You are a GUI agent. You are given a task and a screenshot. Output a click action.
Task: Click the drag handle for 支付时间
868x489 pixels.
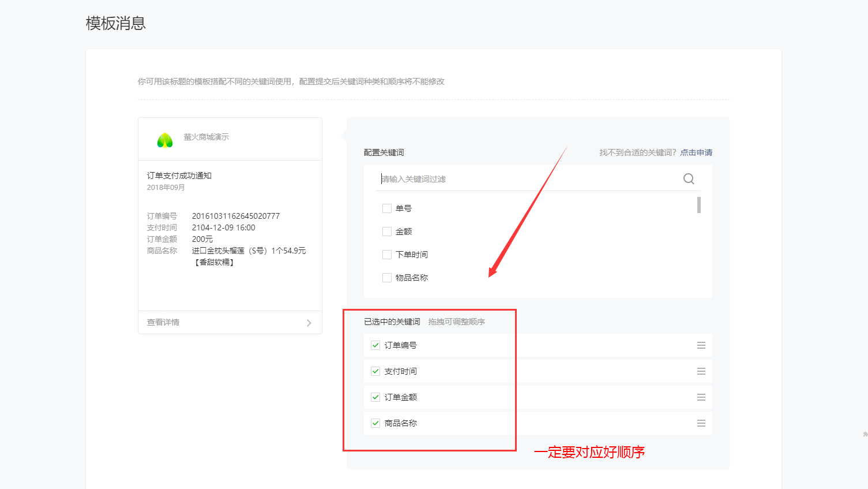[701, 371]
